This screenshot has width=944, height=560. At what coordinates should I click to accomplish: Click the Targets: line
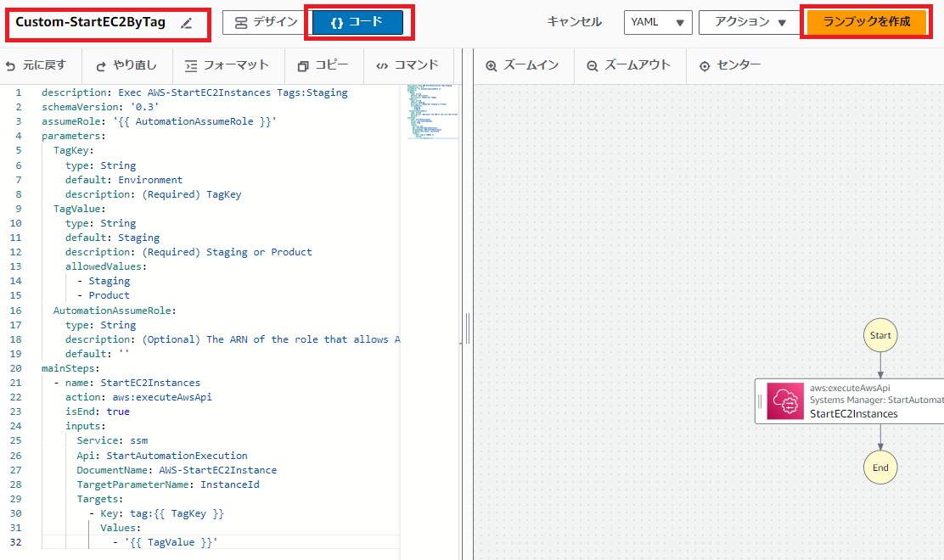(x=100, y=499)
